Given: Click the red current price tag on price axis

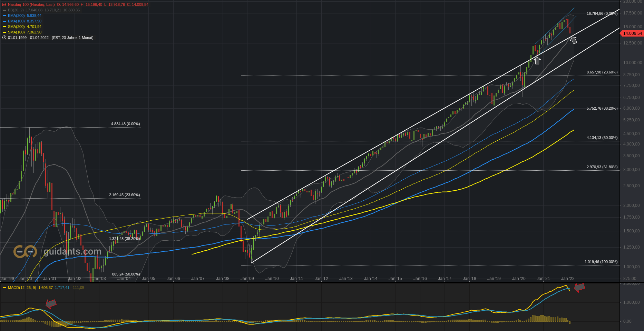Looking at the screenshot, I should pyautogui.click(x=632, y=33).
